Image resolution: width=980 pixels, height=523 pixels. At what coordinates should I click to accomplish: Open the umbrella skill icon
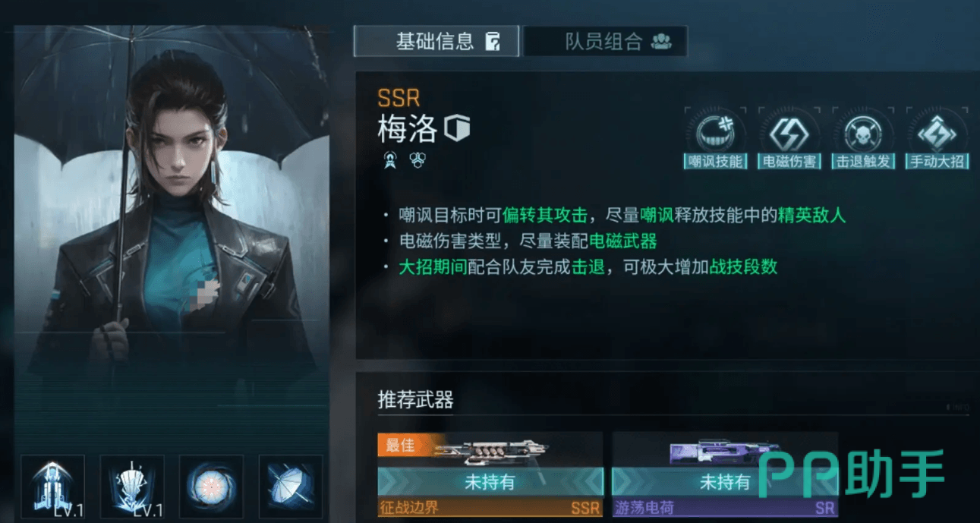tap(291, 487)
